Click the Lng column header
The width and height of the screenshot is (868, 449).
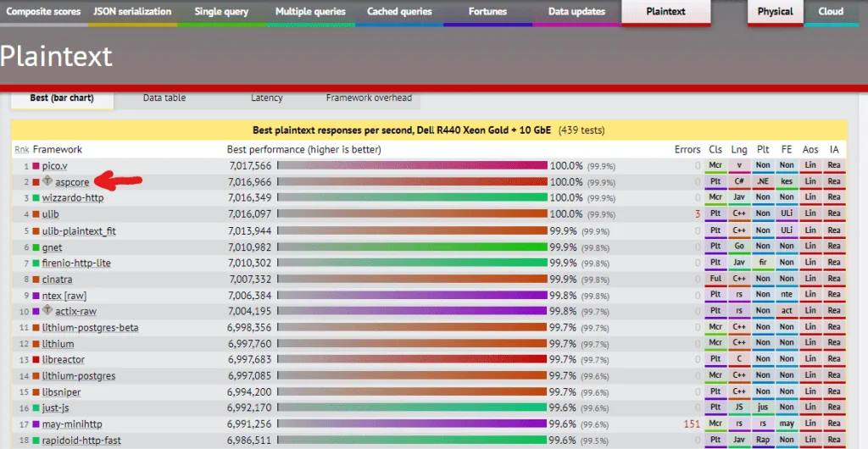(x=739, y=149)
